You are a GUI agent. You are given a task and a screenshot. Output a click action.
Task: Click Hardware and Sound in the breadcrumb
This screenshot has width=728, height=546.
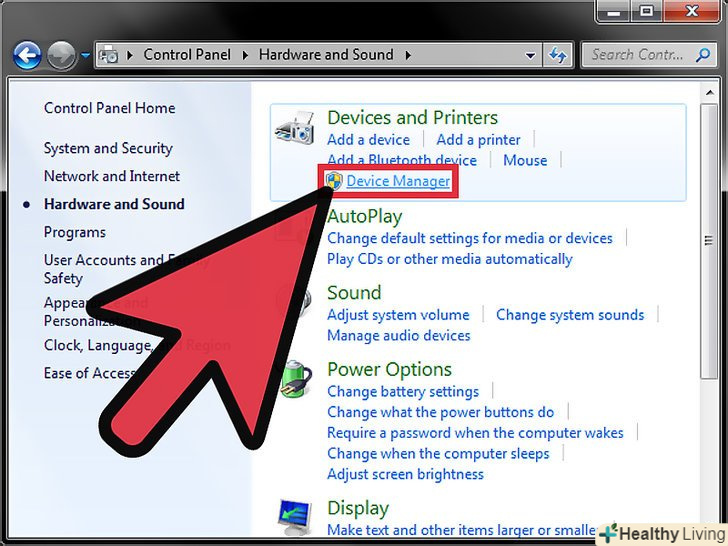click(x=326, y=55)
